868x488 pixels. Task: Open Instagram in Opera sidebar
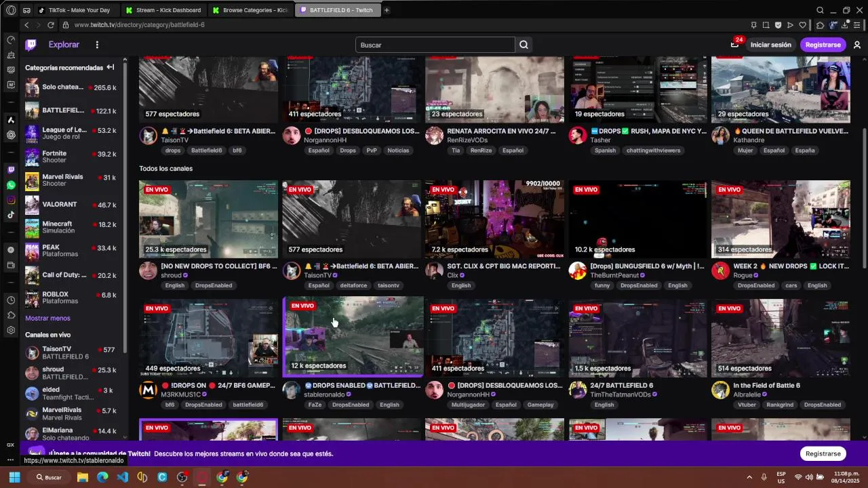pos(11,200)
